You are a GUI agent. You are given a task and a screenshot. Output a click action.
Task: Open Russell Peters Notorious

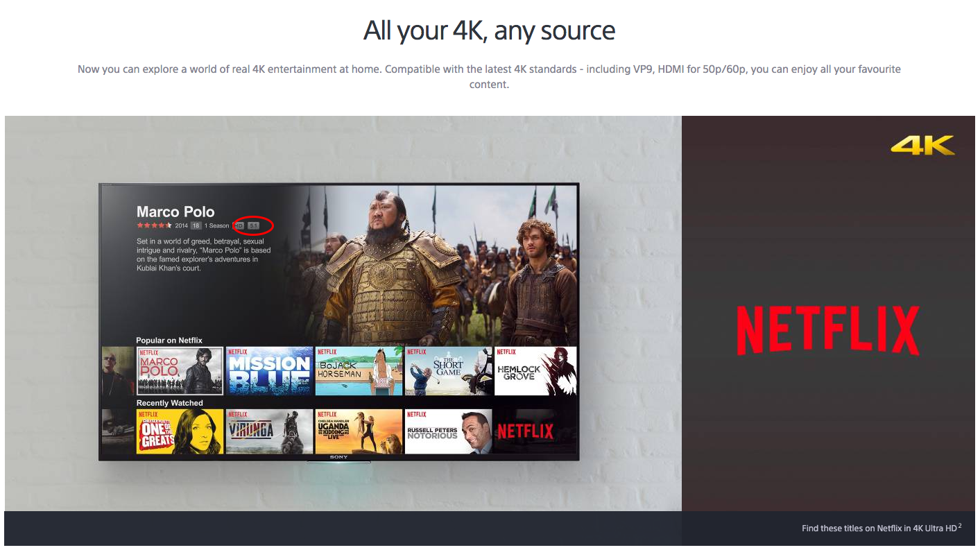(x=448, y=431)
